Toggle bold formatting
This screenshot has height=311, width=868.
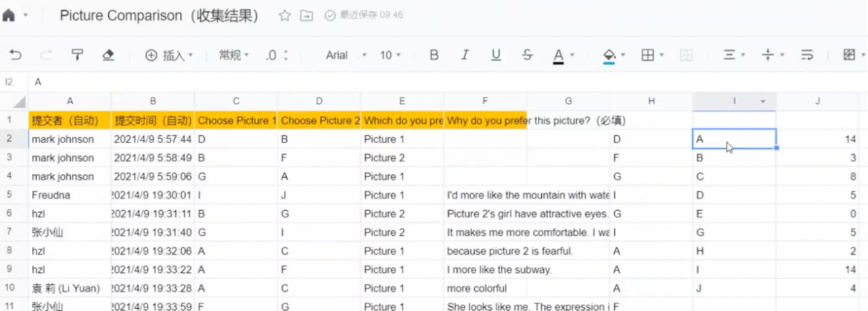(434, 55)
